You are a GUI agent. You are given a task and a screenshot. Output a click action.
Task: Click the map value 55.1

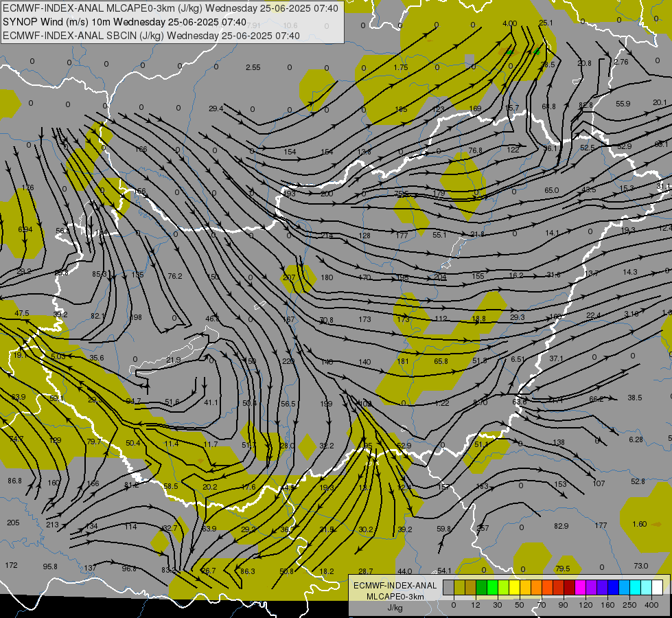tap(439, 235)
